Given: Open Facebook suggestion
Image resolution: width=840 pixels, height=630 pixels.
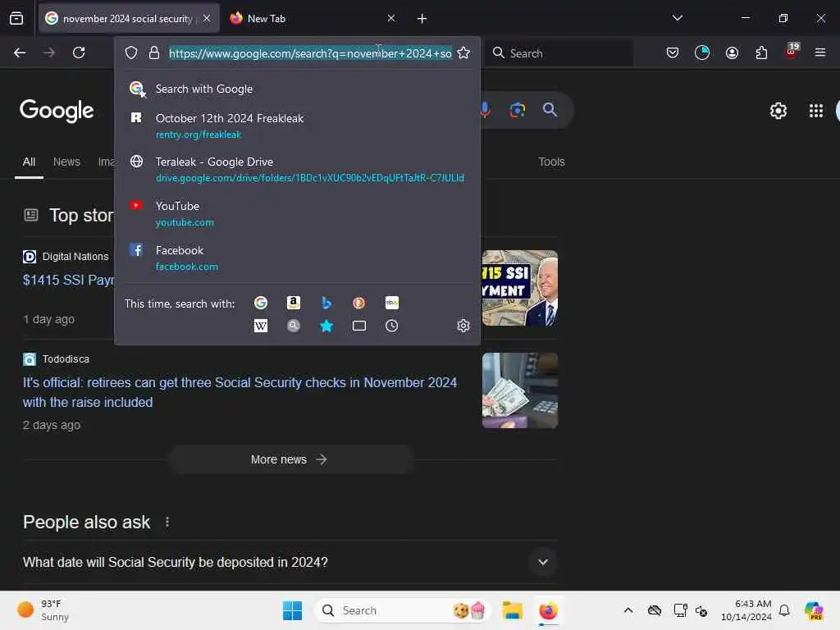Looking at the screenshot, I should coord(297,258).
